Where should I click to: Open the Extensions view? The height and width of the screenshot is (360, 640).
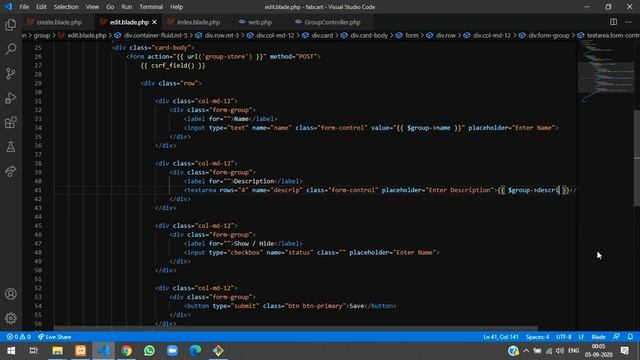point(11,122)
